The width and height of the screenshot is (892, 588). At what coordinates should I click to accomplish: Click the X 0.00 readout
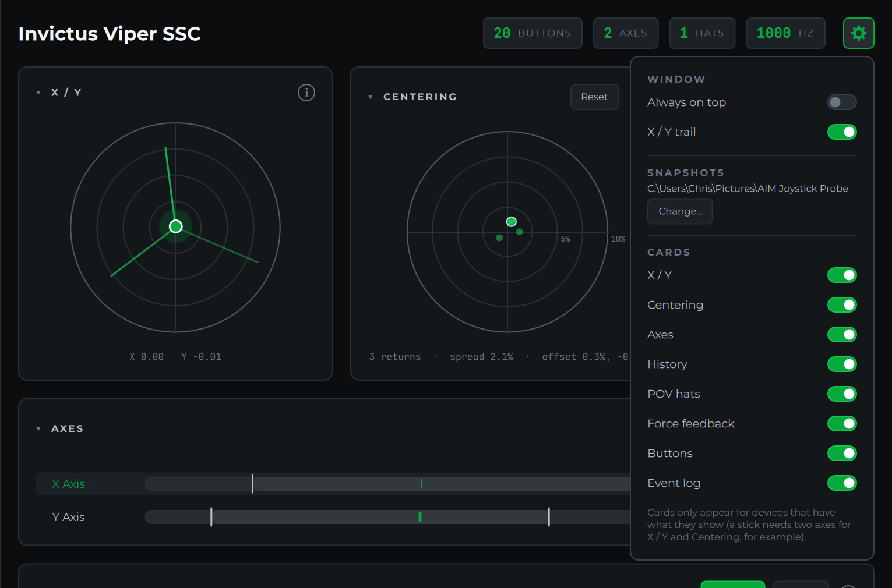[x=146, y=357]
